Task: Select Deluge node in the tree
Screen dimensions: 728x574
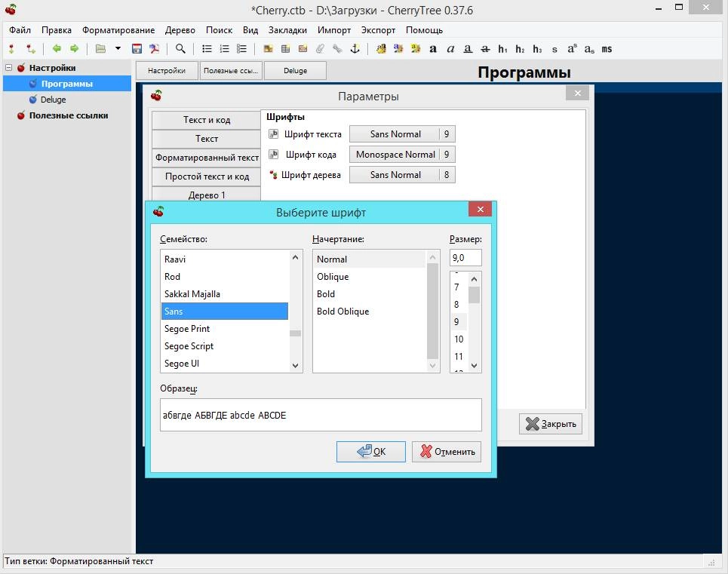Action: point(53,100)
